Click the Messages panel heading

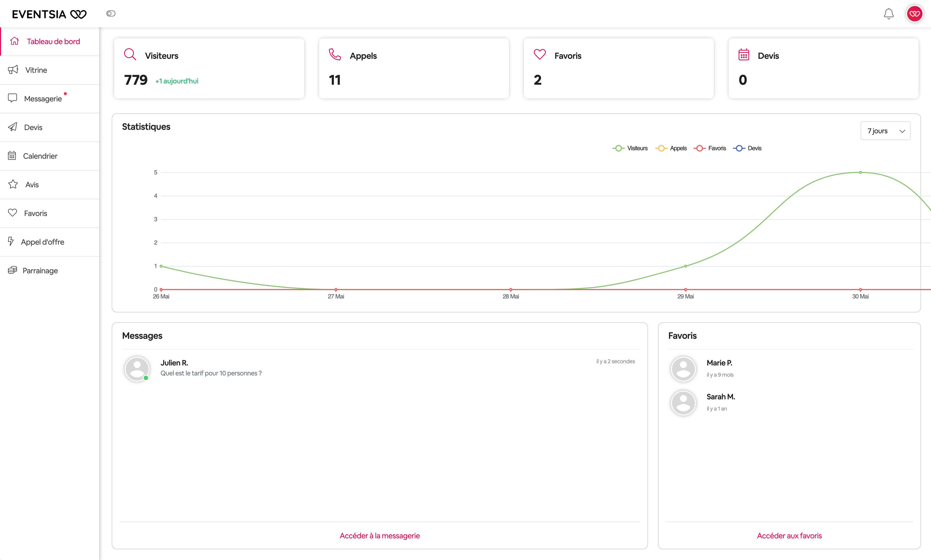click(142, 336)
